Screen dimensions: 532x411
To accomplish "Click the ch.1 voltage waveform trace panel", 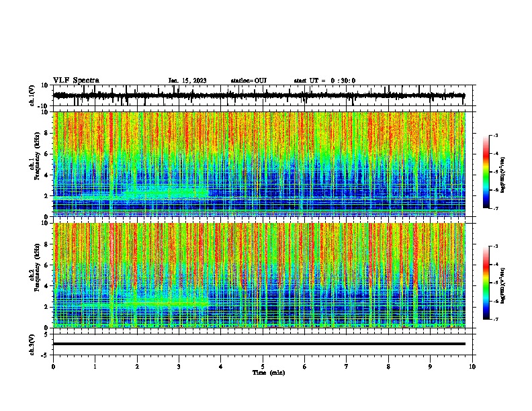I will pos(263,95).
